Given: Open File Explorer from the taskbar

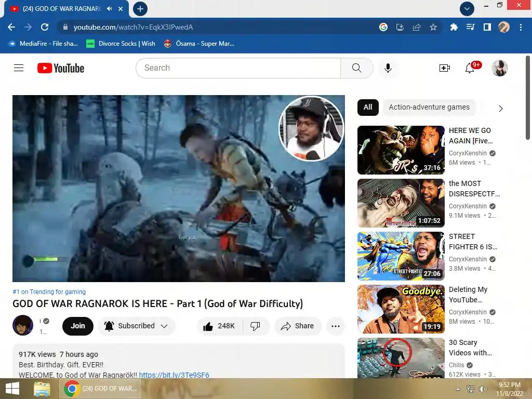Looking at the screenshot, I should (x=42, y=389).
